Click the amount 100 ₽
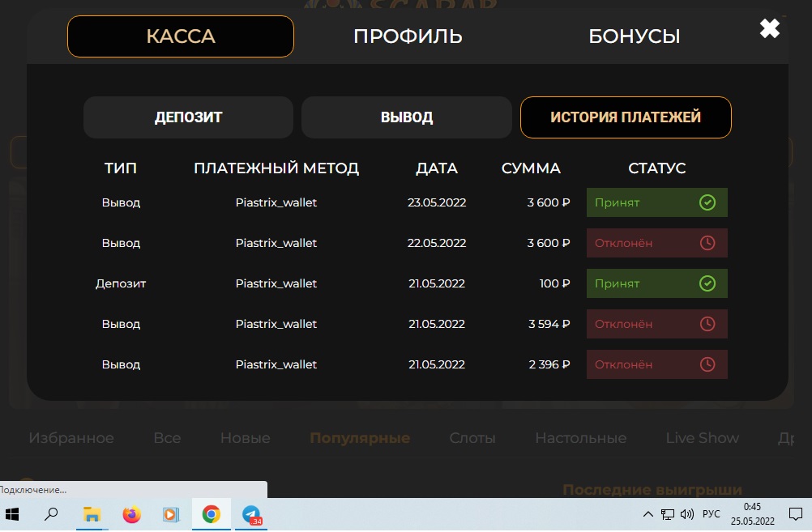The width and height of the screenshot is (812, 532). [554, 283]
